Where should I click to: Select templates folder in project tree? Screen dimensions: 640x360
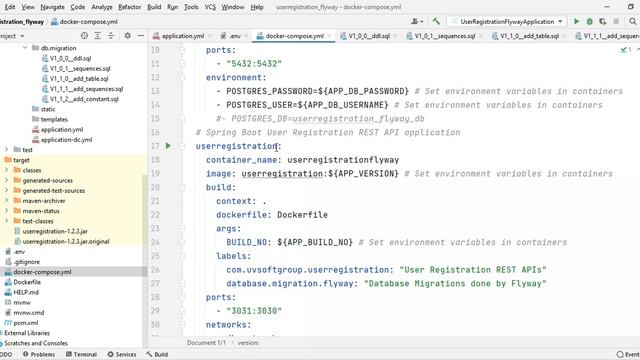coord(54,119)
